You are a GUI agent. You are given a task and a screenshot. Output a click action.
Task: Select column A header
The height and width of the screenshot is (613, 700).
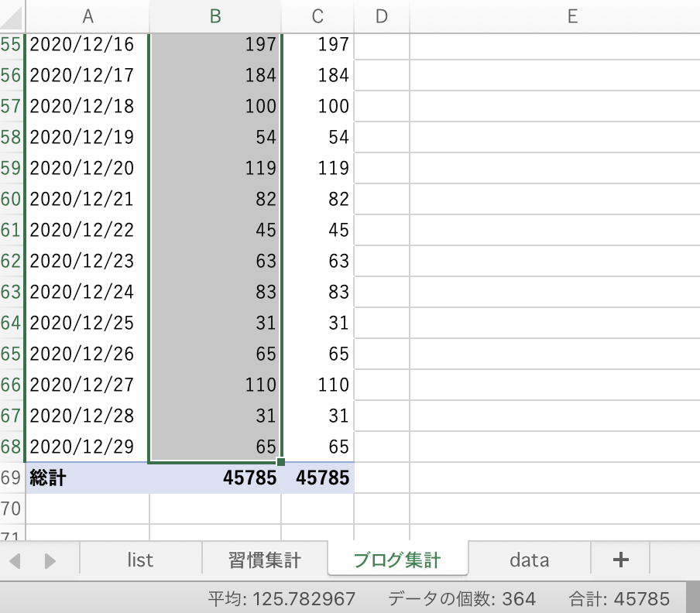click(x=87, y=16)
